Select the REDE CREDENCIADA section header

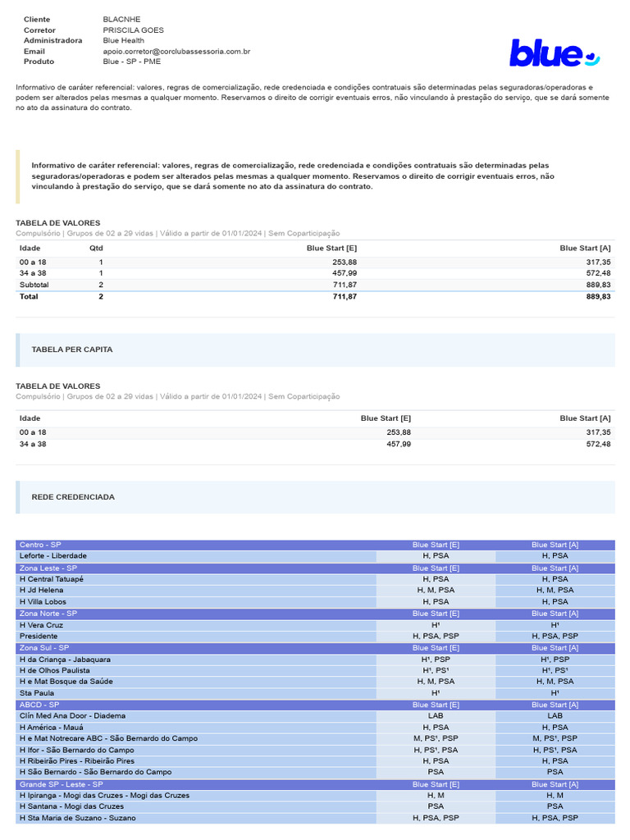[x=315, y=497]
